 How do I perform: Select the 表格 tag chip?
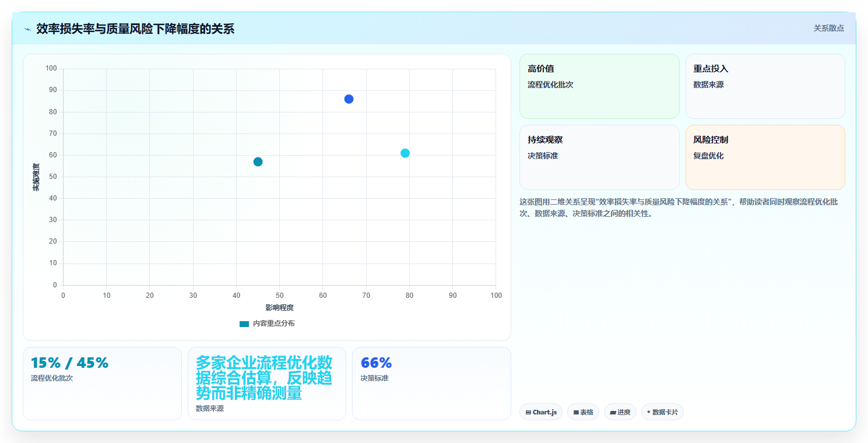[583, 412]
